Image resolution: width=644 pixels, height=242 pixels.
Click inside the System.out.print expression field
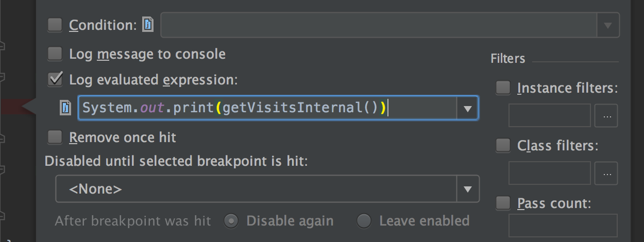tap(267, 108)
